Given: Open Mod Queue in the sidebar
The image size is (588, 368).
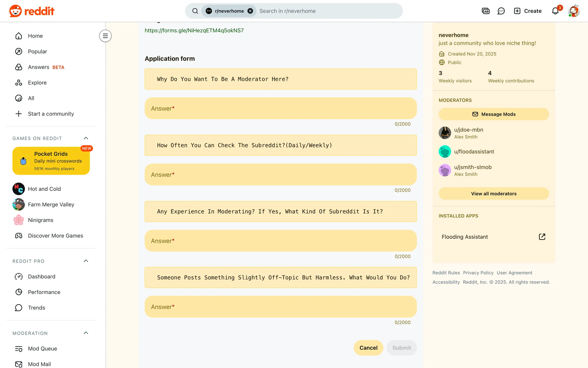Looking at the screenshot, I should click(x=42, y=349).
